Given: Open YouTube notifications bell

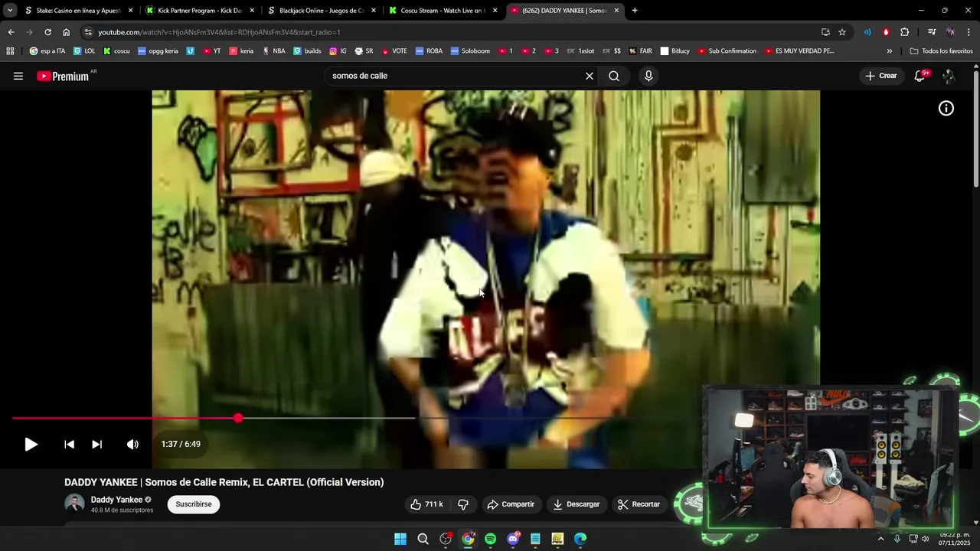Looking at the screenshot, I should pos(920,76).
